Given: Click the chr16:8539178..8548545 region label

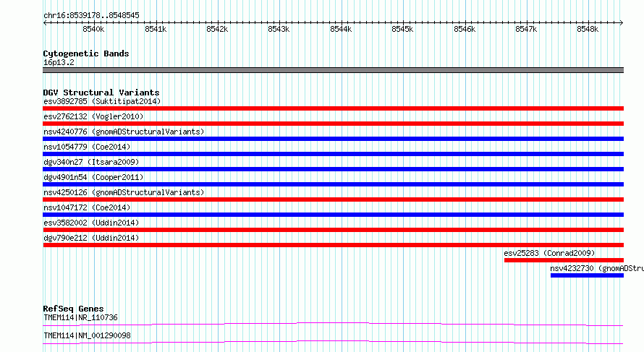Looking at the screenshot, I should (91, 15).
